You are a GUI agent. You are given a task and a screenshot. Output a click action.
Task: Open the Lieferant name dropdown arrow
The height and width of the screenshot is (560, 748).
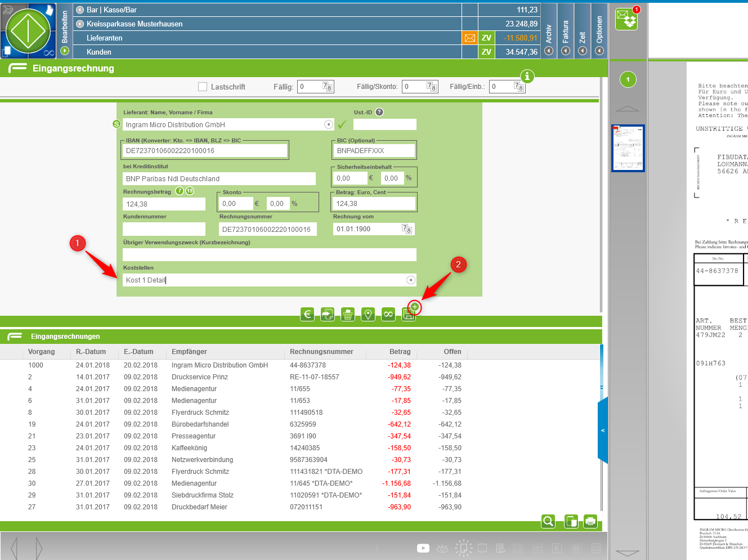click(x=329, y=124)
